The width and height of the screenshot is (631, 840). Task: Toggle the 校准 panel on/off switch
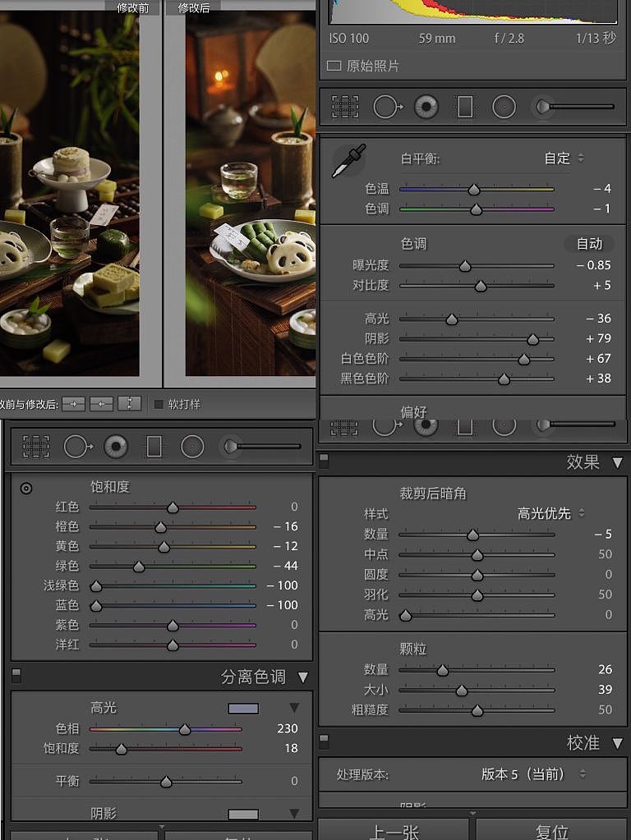pyautogui.click(x=324, y=741)
